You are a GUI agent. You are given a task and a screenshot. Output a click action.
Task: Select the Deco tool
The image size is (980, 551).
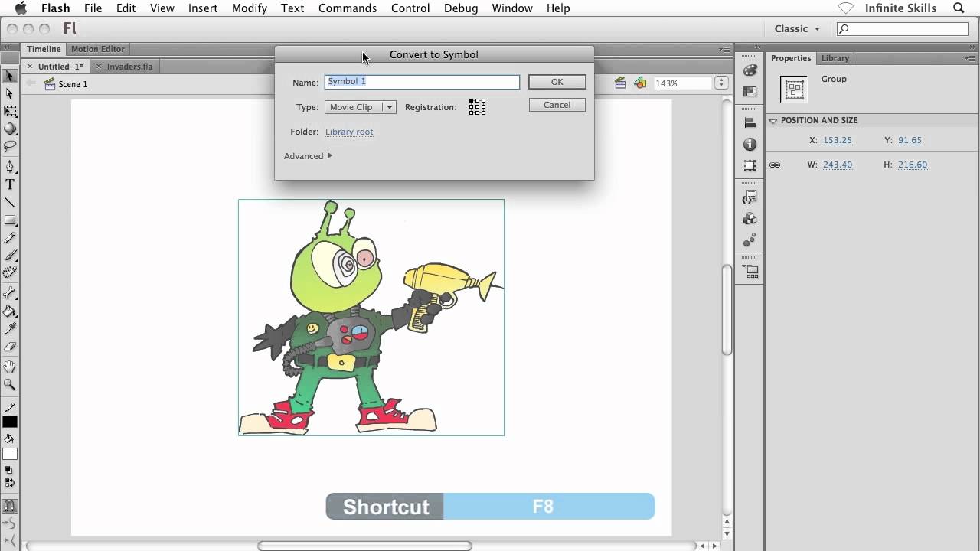point(10,273)
